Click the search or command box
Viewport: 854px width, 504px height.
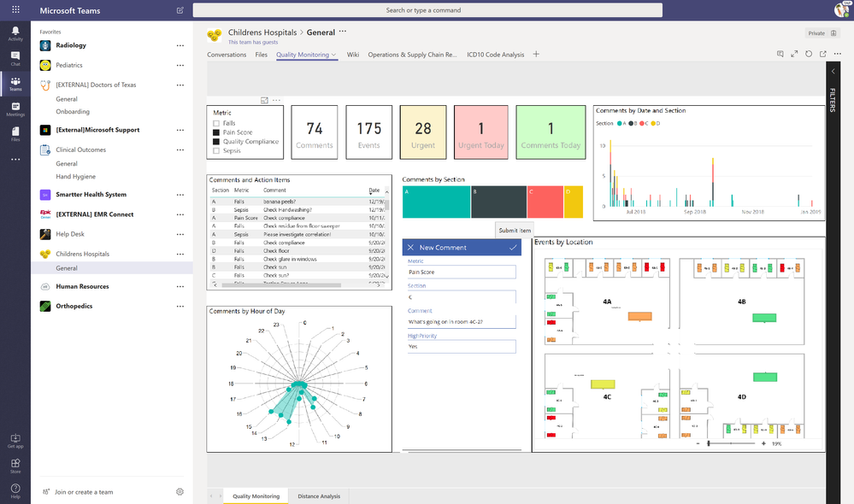pos(427,10)
